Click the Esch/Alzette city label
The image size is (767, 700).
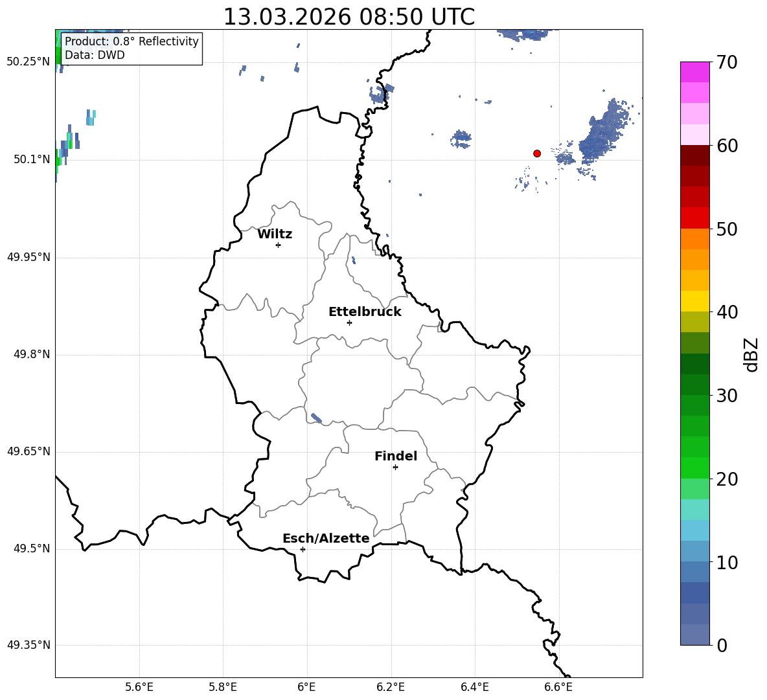[325, 539]
